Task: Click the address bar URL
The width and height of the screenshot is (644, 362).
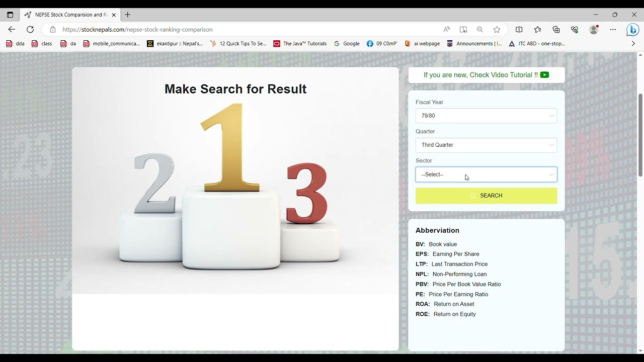Action: tap(137, 30)
